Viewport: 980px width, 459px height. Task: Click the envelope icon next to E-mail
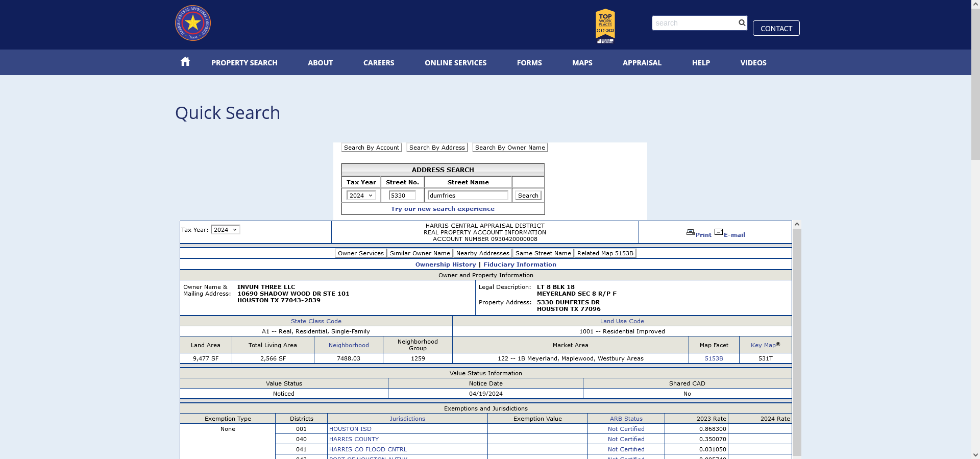719,232
